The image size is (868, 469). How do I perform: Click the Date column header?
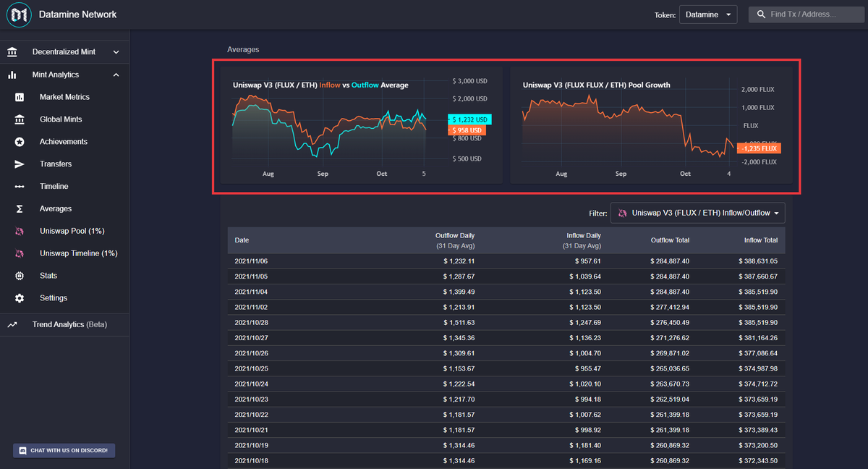pyautogui.click(x=242, y=240)
